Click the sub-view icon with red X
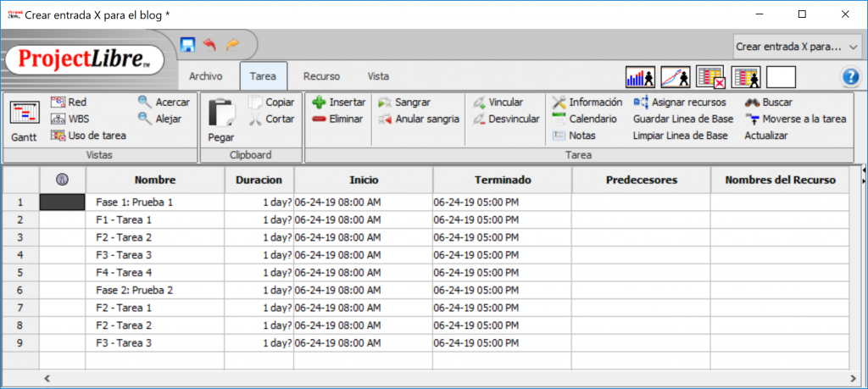868x389 pixels. [x=711, y=77]
